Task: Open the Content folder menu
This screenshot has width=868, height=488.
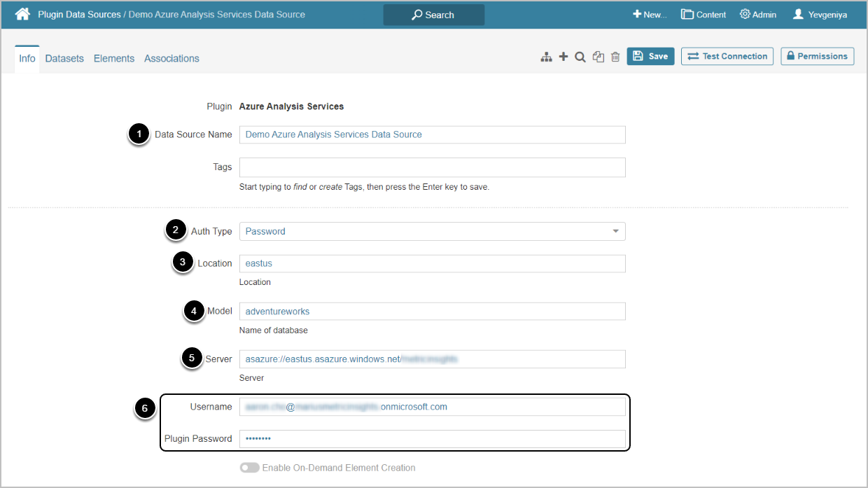Action: [703, 14]
